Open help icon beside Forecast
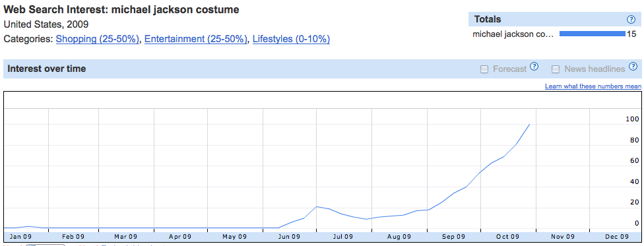 tap(534, 67)
